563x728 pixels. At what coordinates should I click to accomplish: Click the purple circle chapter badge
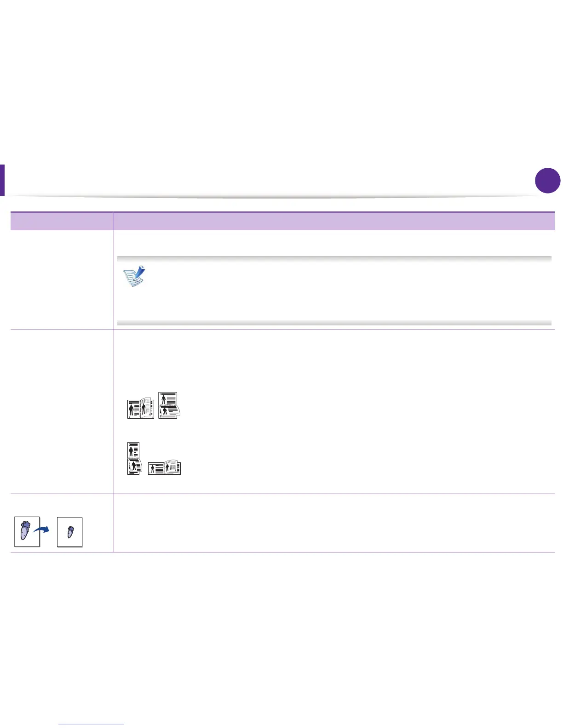(548, 180)
